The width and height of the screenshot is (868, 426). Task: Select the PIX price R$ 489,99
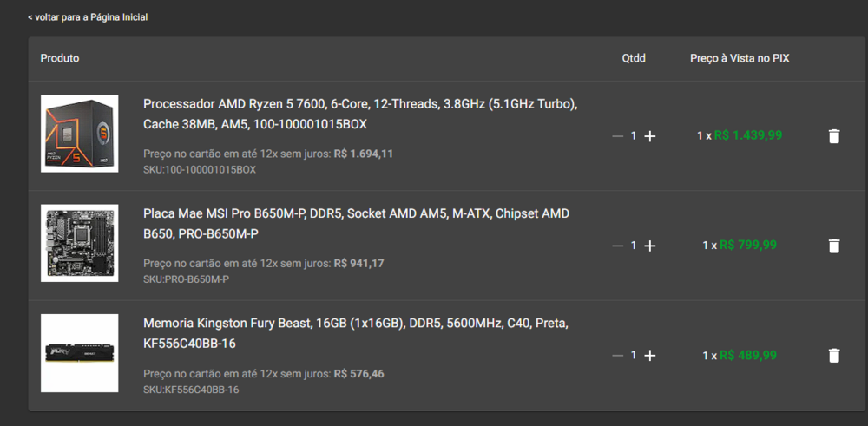(748, 355)
